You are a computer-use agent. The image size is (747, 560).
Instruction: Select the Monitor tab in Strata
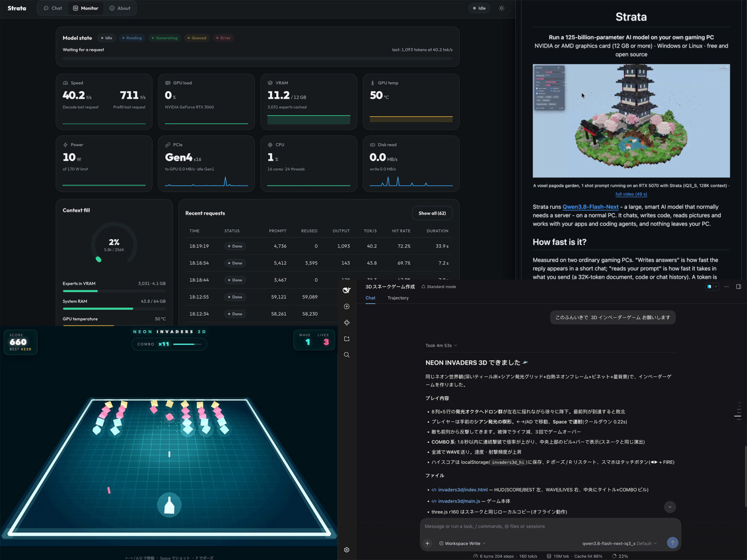86,8
